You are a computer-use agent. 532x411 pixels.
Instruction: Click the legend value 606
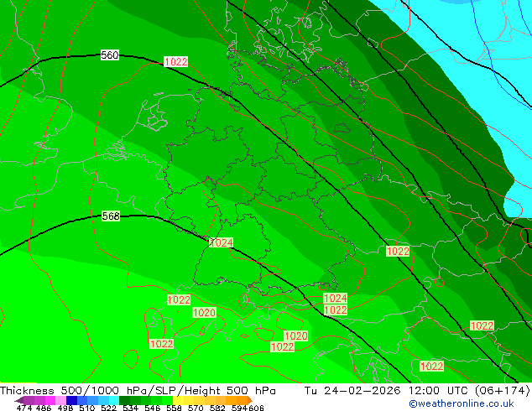(256, 408)
